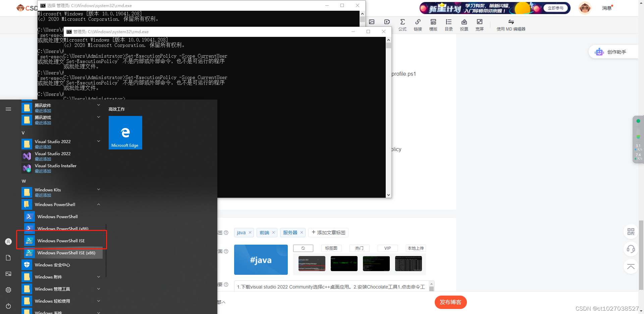The image size is (644, 314).
Task: Click the 发布博客 publish button
Action: (x=450, y=302)
